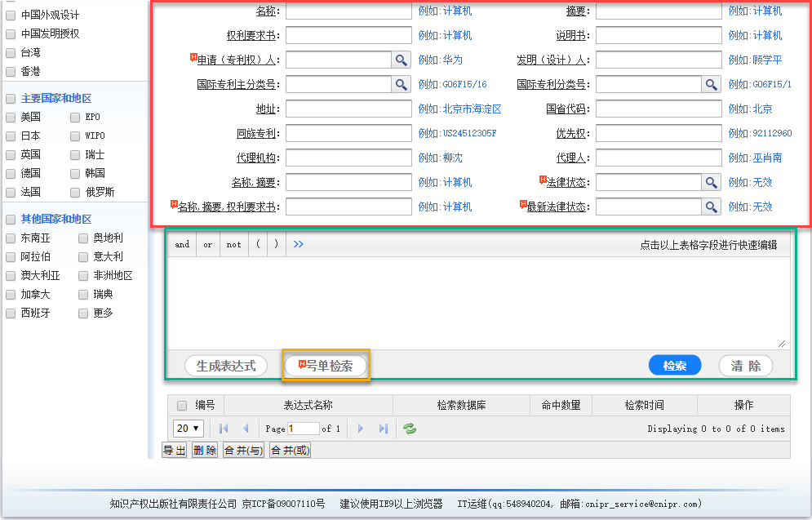The height and width of the screenshot is (520, 812).
Task: Focus the 名称 input field
Action: point(348,11)
